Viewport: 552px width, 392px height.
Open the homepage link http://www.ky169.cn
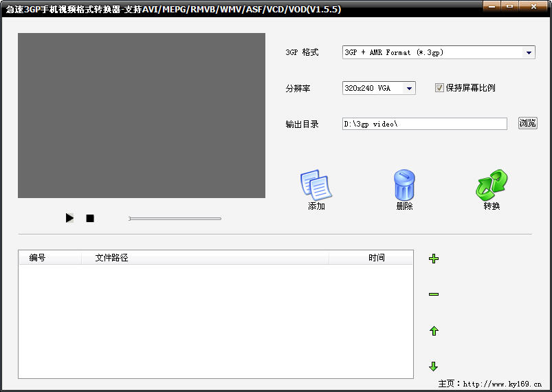[502, 384]
